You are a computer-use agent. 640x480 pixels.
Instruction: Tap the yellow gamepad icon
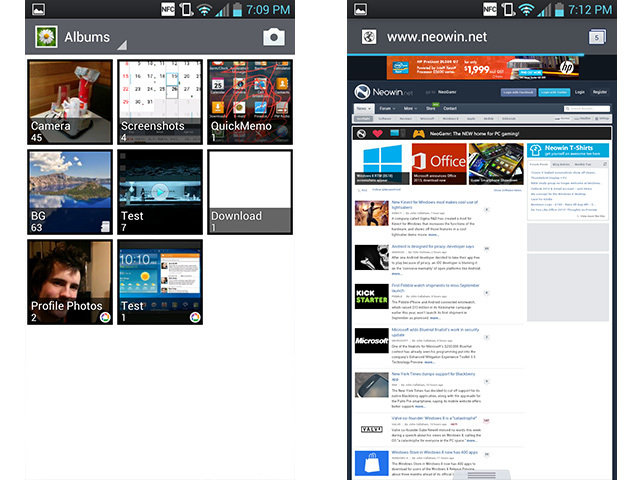point(419,133)
